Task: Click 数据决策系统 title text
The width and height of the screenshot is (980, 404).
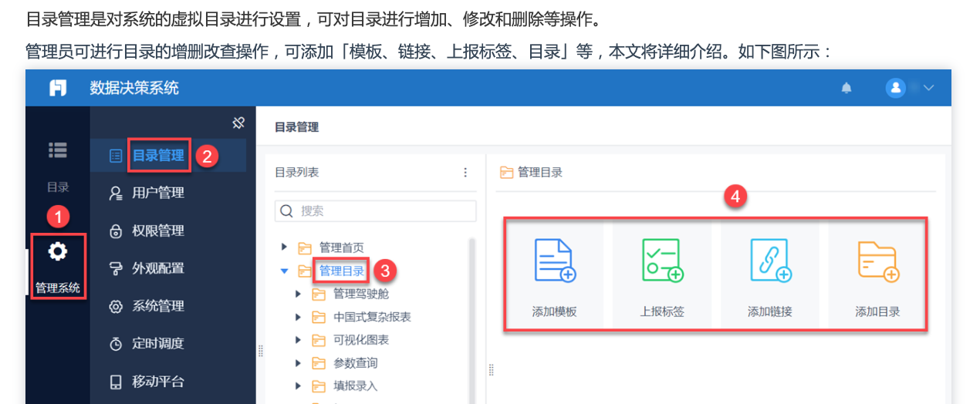Action: 134,88
